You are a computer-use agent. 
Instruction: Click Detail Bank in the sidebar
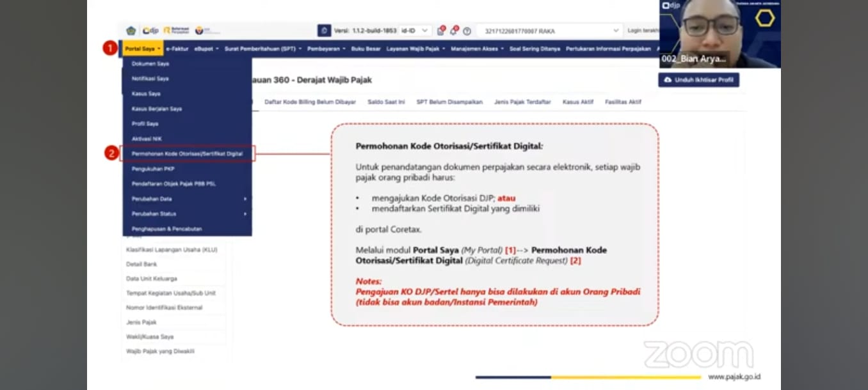tap(141, 264)
